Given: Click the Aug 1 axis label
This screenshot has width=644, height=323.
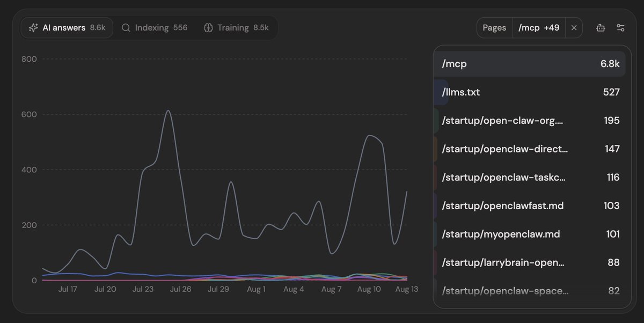Looking at the screenshot, I should click(x=256, y=289).
